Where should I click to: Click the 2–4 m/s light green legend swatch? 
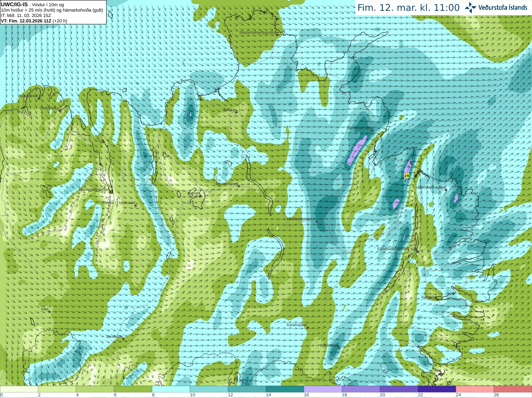(57, 389)
